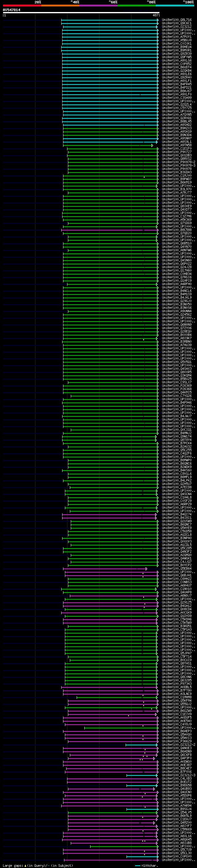Select the UniRef100_A9SKG9 label
This screenshot has height=868, width=197.
click(176, 131)
